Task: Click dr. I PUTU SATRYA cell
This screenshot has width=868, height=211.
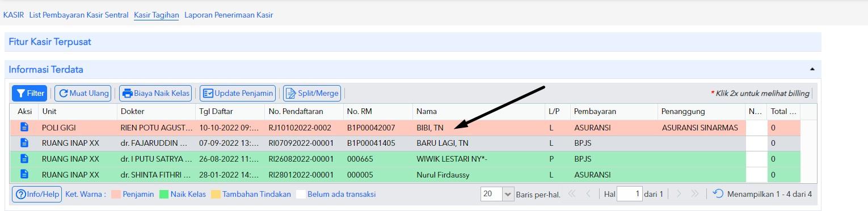Action: coord(157,159)
